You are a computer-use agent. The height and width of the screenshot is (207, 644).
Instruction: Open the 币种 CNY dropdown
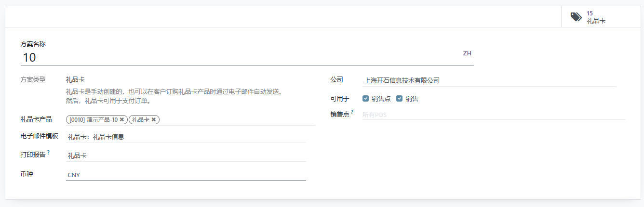(186, 175)
